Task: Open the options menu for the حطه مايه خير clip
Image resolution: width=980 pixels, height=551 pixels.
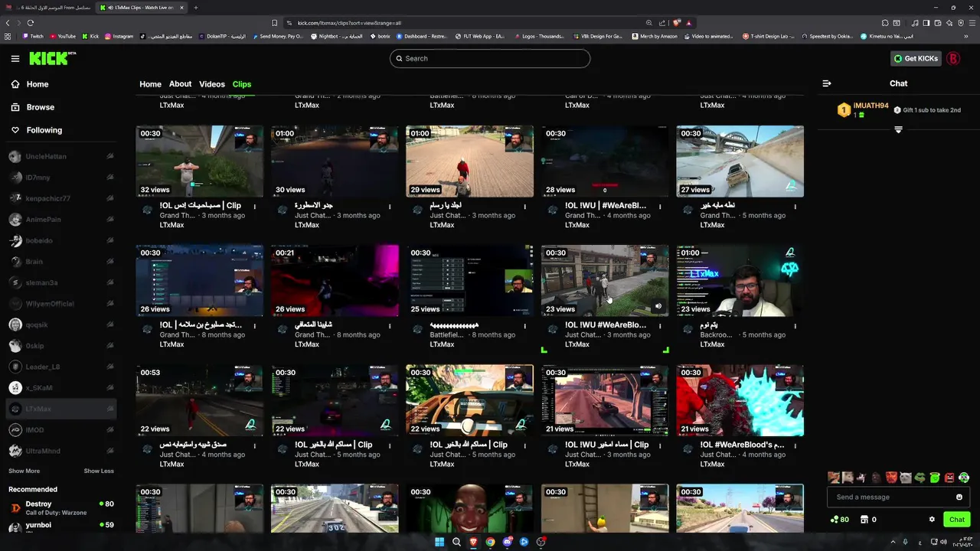Action: click(x=795, y=207)
